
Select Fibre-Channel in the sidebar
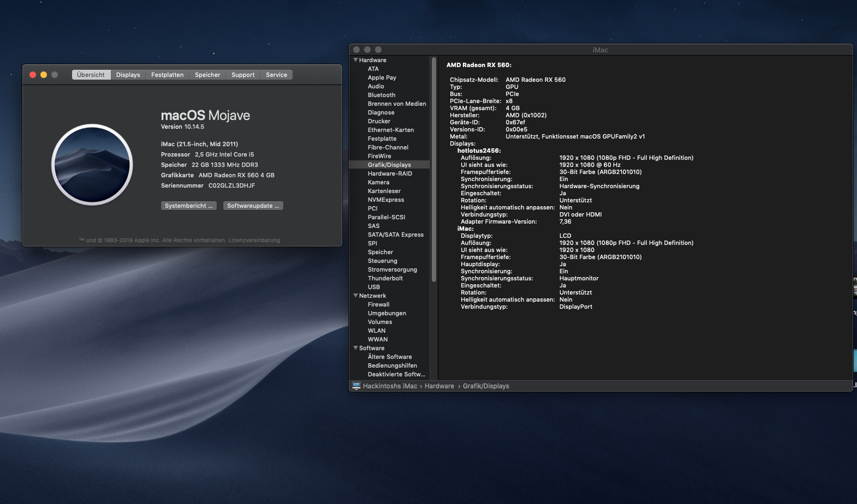(x=388, y=147)
